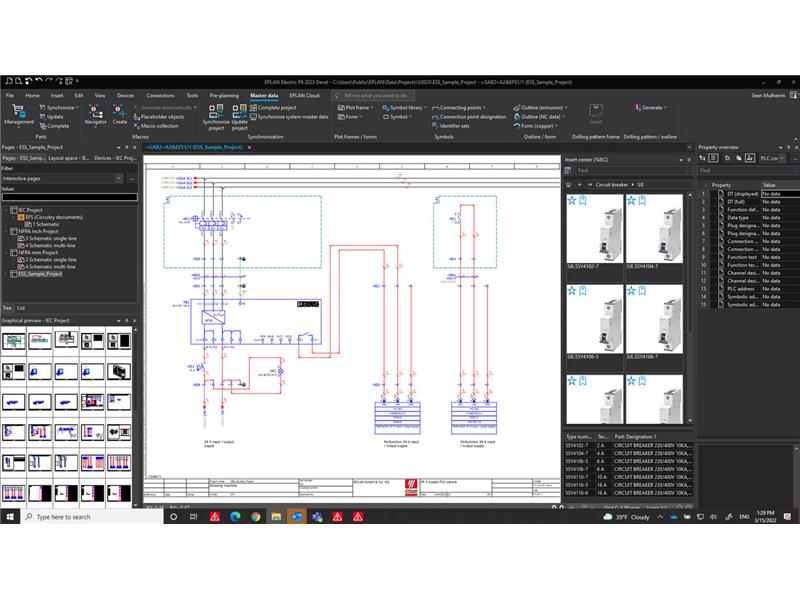Expand the Outline (extrusion) dropdown

(x=565, y=108)
